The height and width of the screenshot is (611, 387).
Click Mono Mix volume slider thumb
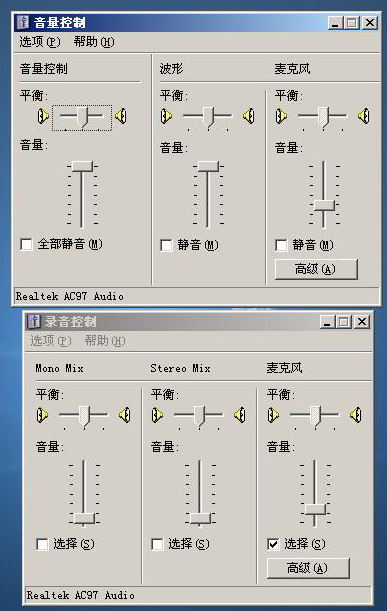coord(84,518)
